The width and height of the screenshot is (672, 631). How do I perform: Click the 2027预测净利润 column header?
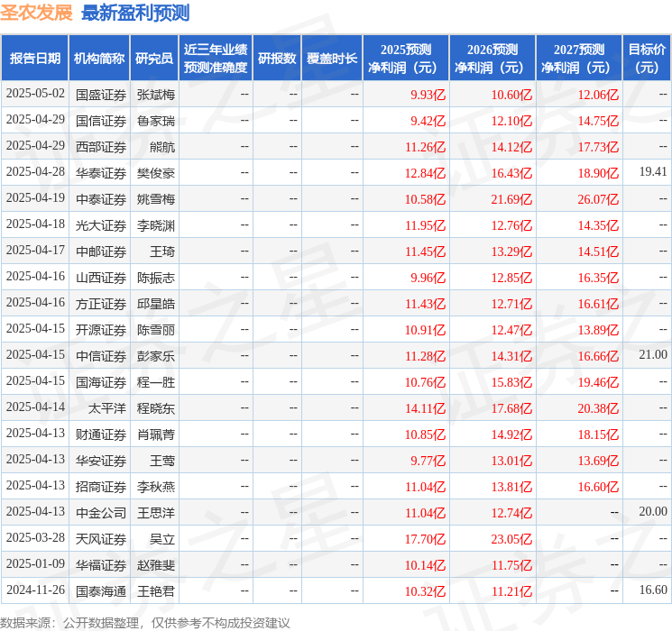[579, 58]
